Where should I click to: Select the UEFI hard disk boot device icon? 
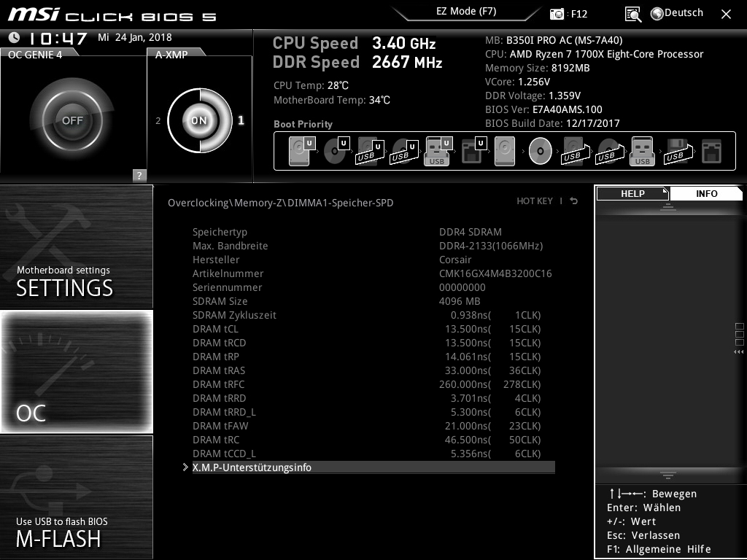click(301, 151)
